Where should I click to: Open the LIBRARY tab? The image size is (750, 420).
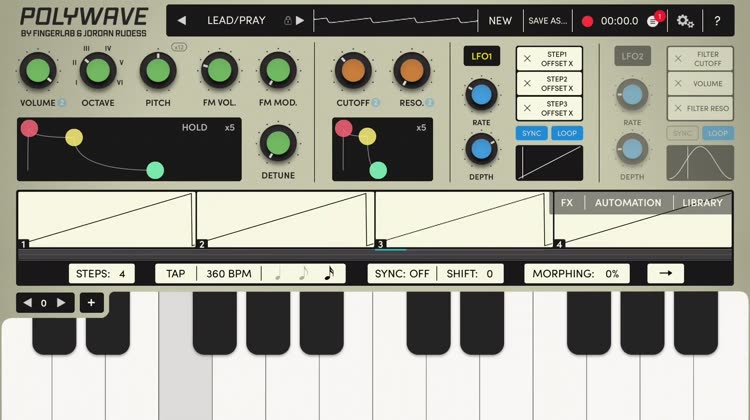tap(702, 203)
